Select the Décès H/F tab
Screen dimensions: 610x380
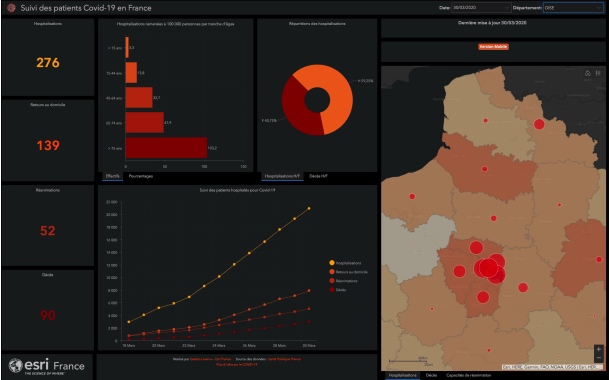point(318,176)
